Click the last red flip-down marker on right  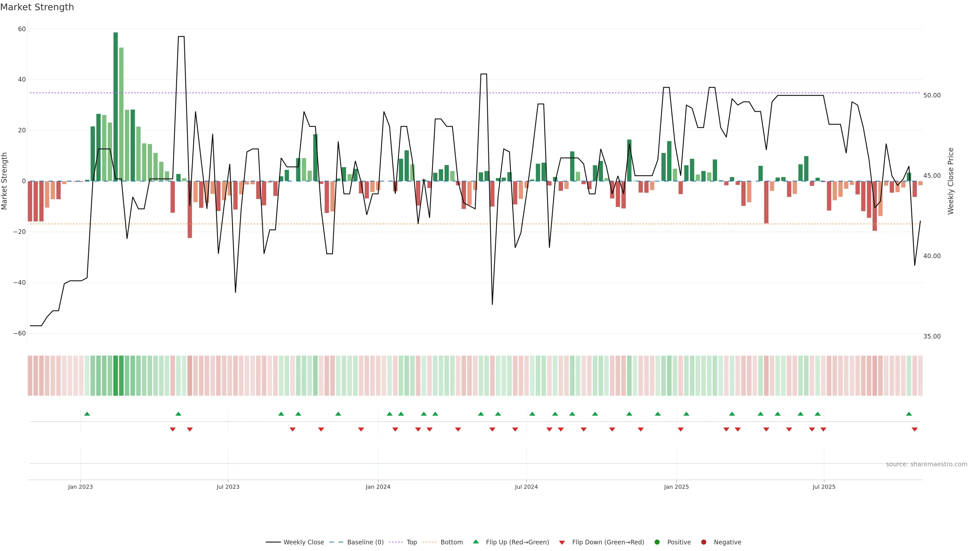point(915,429)
